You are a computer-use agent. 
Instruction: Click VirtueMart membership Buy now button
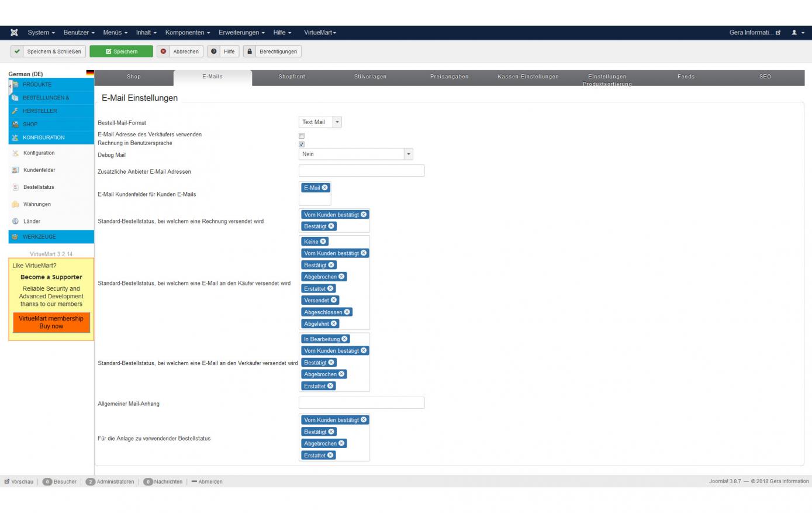click(51, 322)
